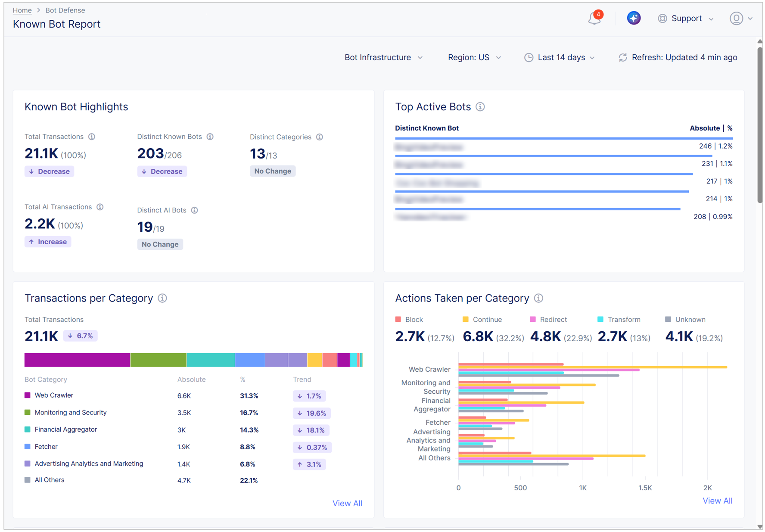The width and height of the screenshot is (765, 532).
Task: Click the Fetcher 0.37% trend badge
Action: click(x=312, y=447)
